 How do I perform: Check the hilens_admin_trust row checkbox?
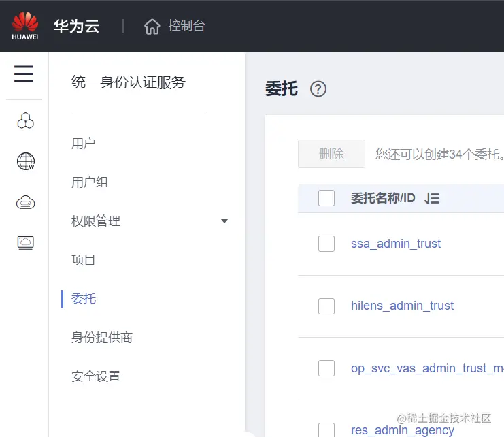tap(326, 306)
